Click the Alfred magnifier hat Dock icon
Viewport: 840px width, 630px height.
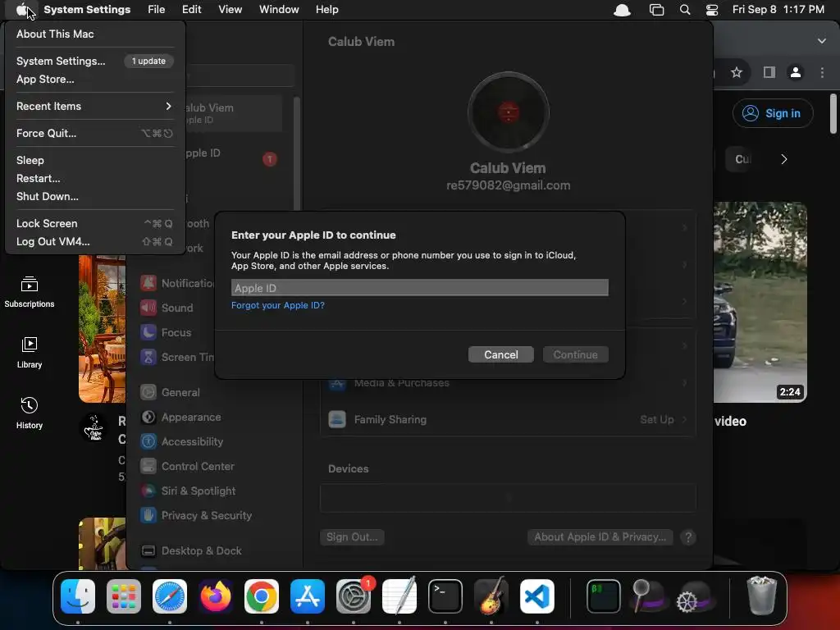pyautogui.click(x=650, y=596)
